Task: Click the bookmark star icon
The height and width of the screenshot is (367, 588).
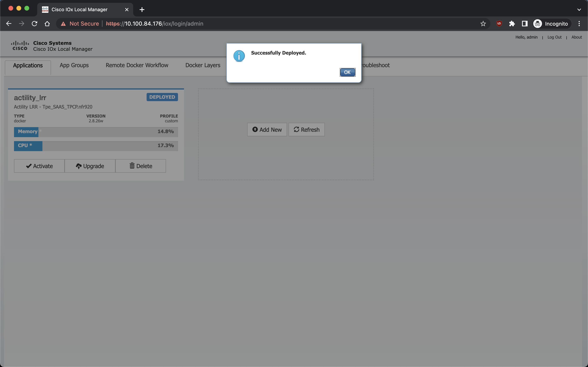Action: point(483,24)
